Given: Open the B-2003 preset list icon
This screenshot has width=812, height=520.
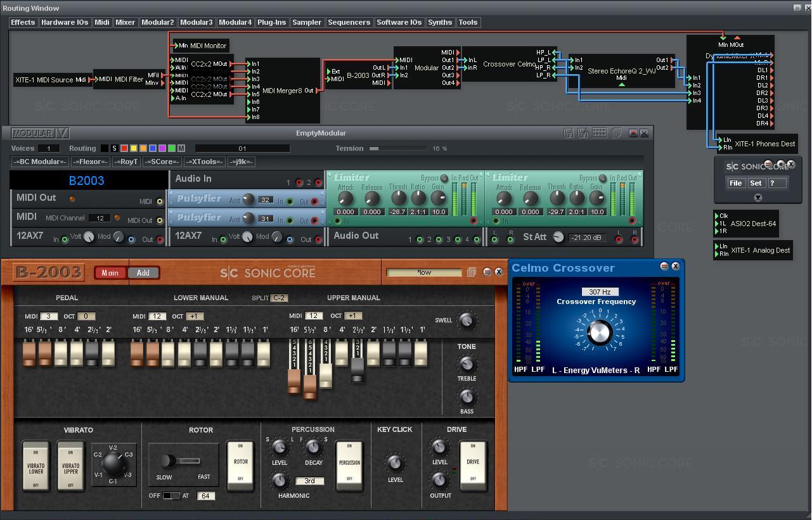Looking at the screenshot, I should (471, 272).
